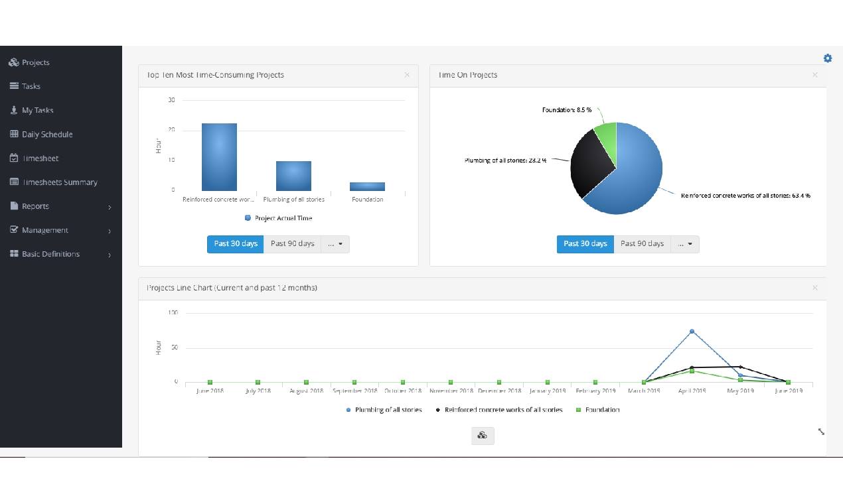Expand the Management submenu chevron
Screen dimensions: 843x504
coord(110,231)
